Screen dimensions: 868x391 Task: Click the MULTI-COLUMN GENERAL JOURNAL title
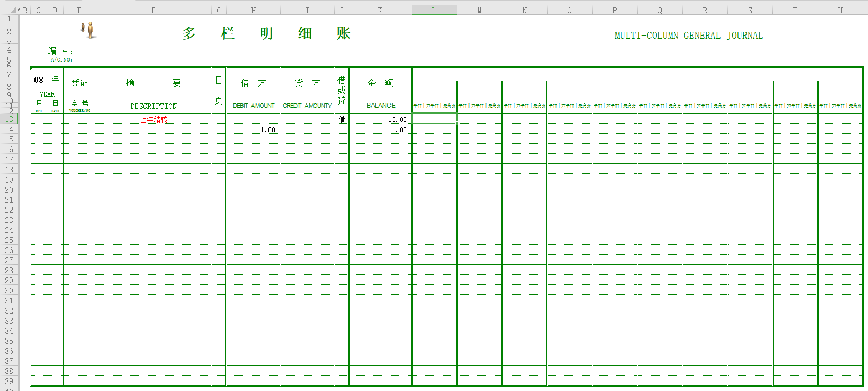(x=688, y=36)
